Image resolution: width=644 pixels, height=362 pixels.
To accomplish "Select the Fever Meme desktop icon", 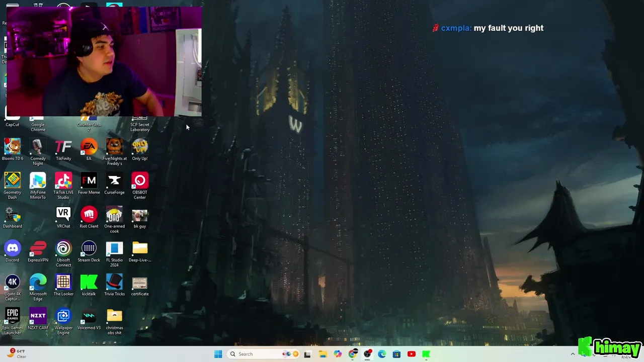I will 89,184.
